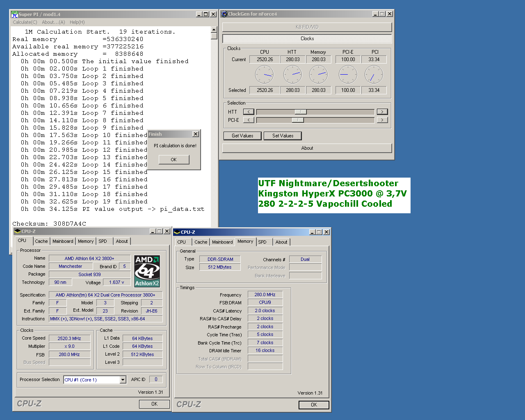525x420 pixels.
Task: Open the Processor Selection dropdown
Action: point(123,380)
